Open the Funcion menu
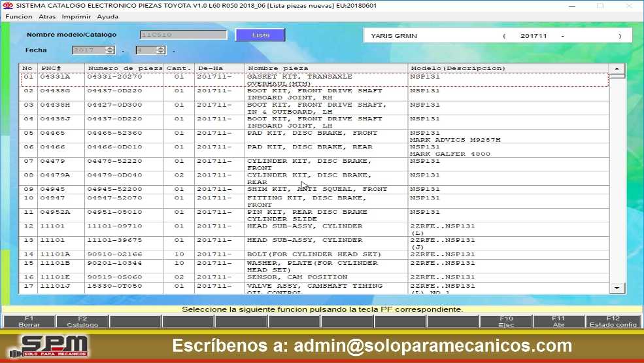This screenshot has width=644, height=363. point(18,16)
